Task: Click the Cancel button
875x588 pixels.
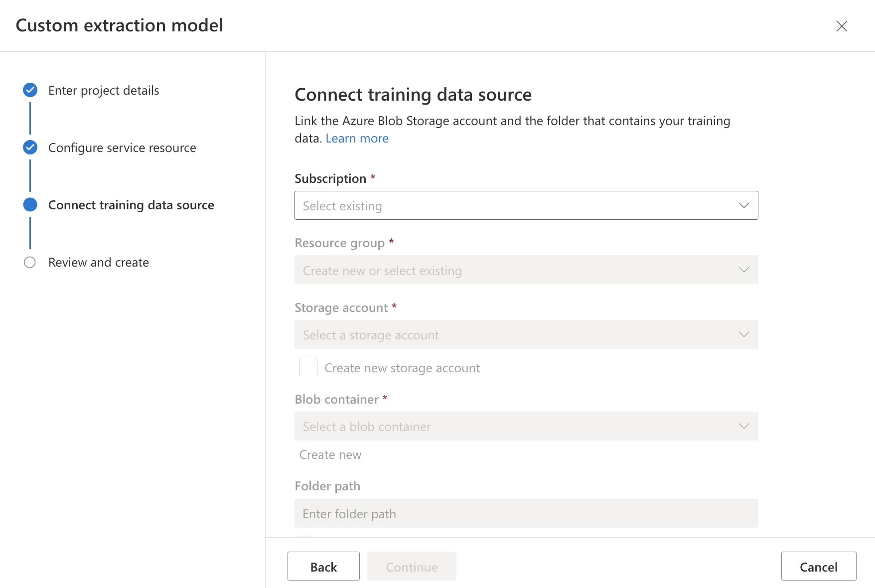Action: pyautogui.click(x=818, y=567)
